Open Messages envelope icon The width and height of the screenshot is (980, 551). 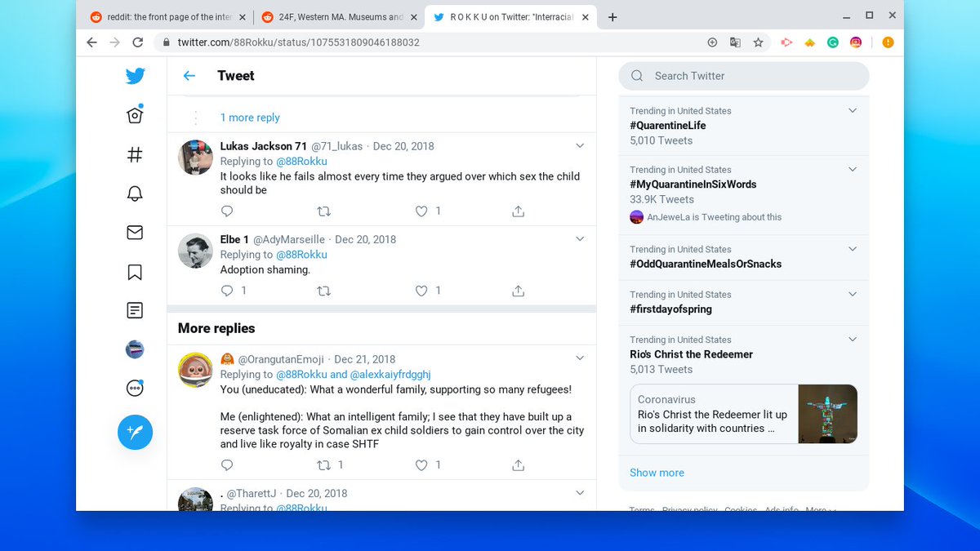[x=136, y=233]
